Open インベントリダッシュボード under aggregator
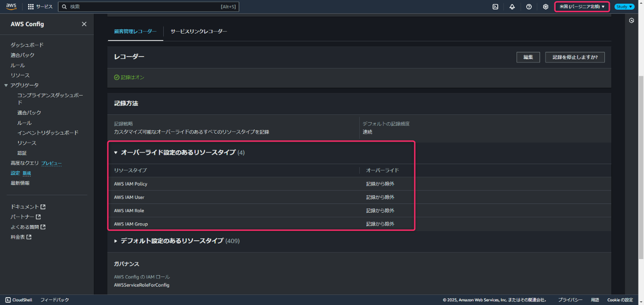 (48, 133)
